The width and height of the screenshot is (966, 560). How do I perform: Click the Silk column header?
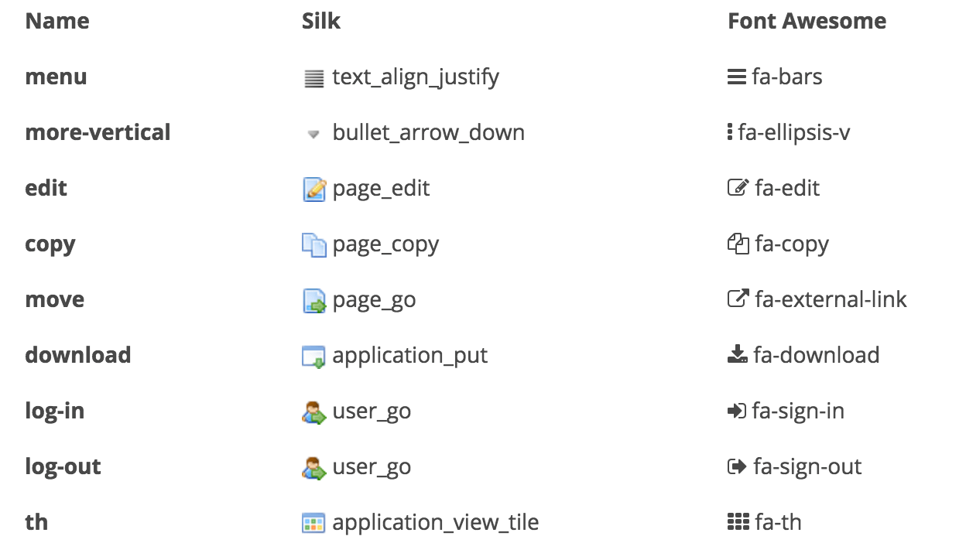pyautogui.click(x=321, y=21)
